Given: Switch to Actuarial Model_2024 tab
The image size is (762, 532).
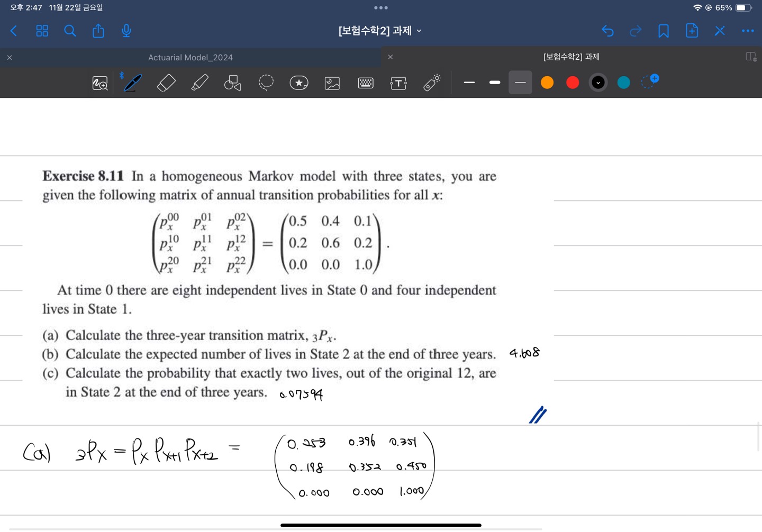Looking at the screenshot, I should point(190,57).
